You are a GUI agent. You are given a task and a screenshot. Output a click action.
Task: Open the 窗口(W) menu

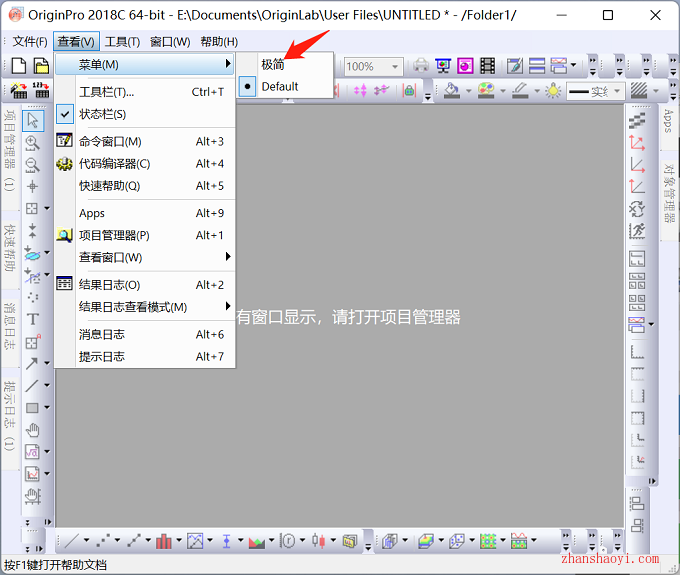[170, 42]
